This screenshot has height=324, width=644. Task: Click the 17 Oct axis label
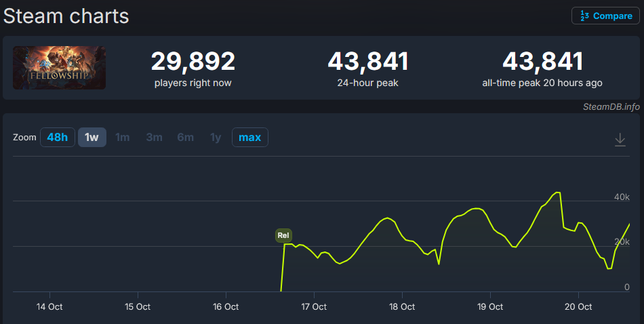click(x=314, y=307)
